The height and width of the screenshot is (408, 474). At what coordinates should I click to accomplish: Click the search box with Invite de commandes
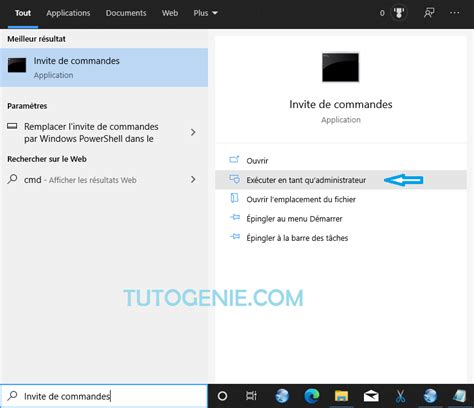[x=104, y=396]
